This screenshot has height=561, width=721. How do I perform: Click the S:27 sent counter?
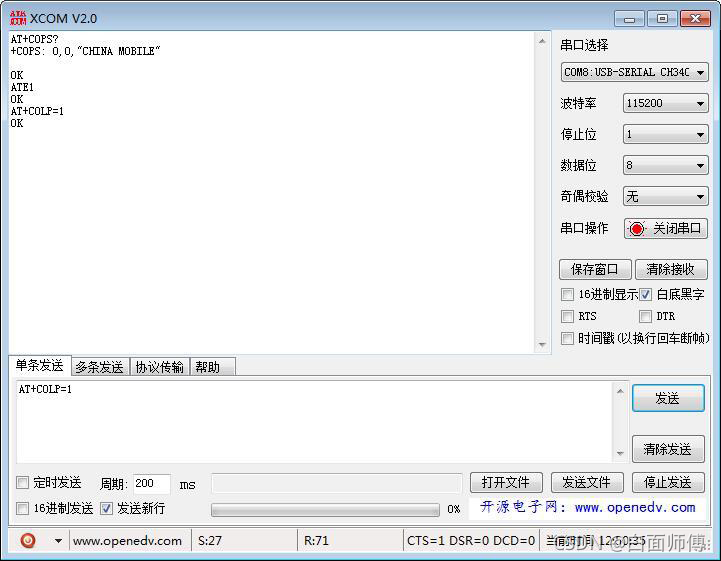pyautogui.click(x=210, y=541)
